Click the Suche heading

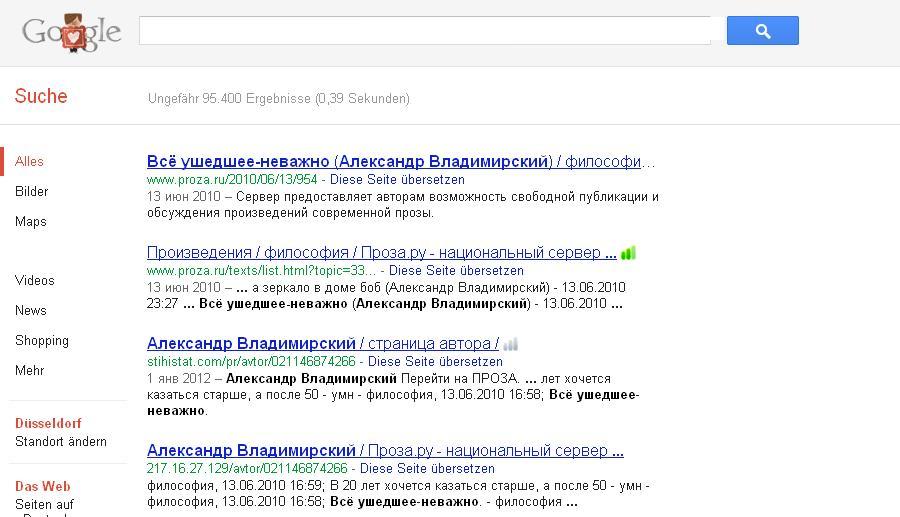click(x=41, y=96)
